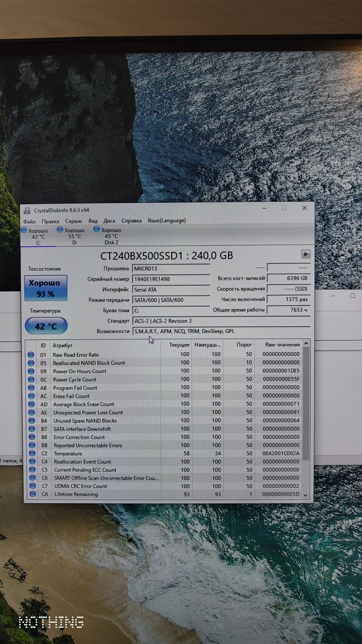Viewport: 362px width, 644px height.
Task: Click status circle for Raw Read Error Rate
Action: [x=31, y=355]
